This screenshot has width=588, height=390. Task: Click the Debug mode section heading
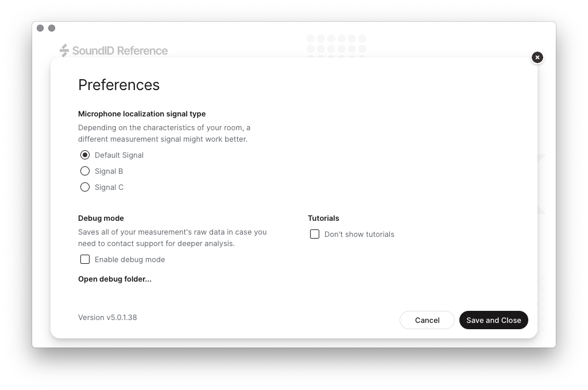point(101,218)
